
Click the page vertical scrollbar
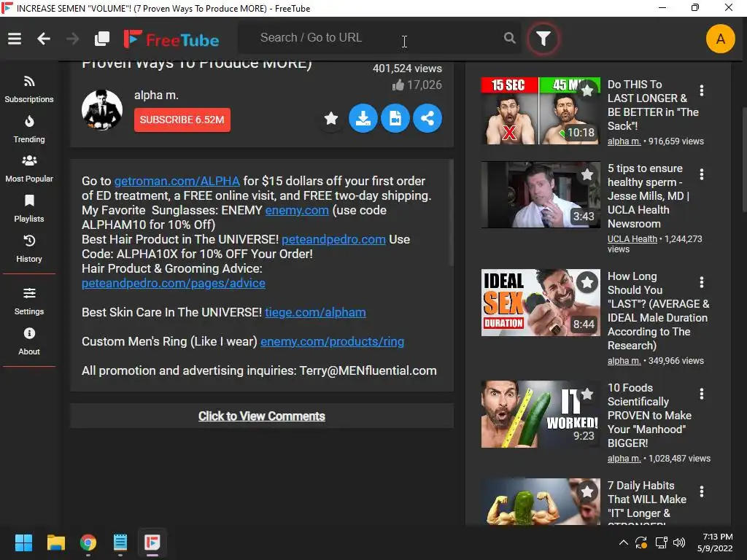pyautogui.click(x=744, y=160)
